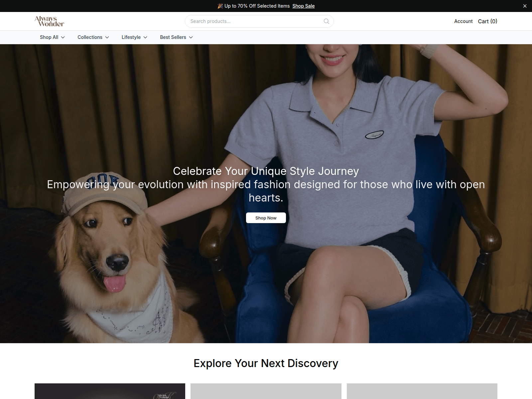Click the party popper emoji in banner

[x=220, y=6]
